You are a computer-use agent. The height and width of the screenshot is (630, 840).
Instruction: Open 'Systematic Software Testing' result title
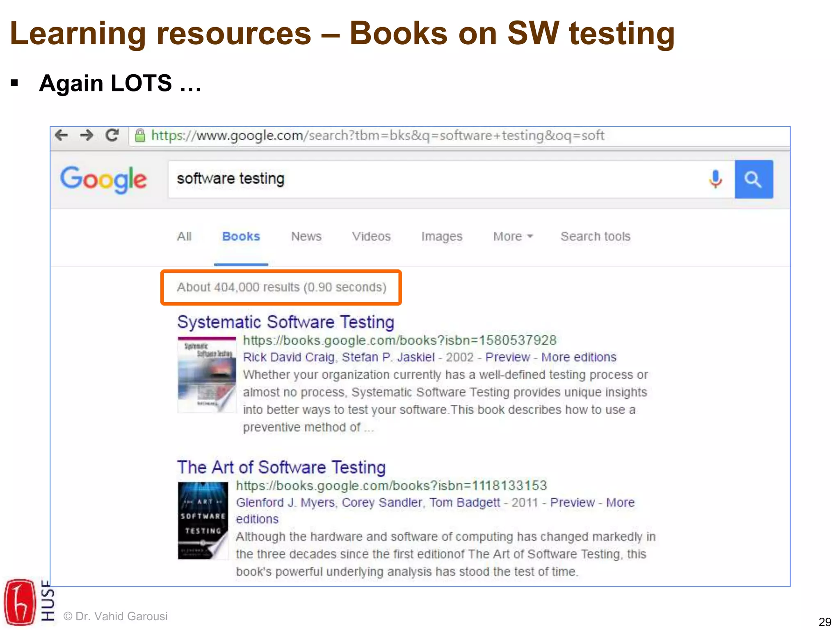pyautogui.click(x=285, y=322)
